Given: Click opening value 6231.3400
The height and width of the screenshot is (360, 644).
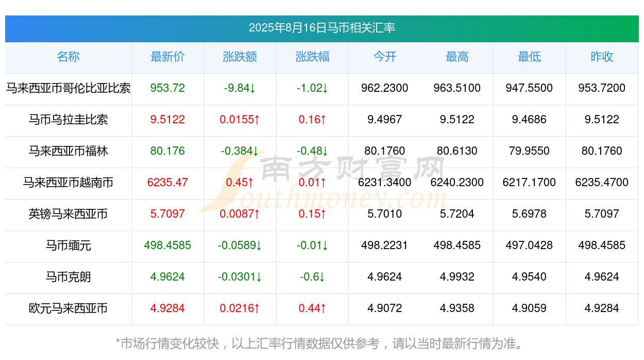Looking at the screenshot, I should tap(385, 183).
